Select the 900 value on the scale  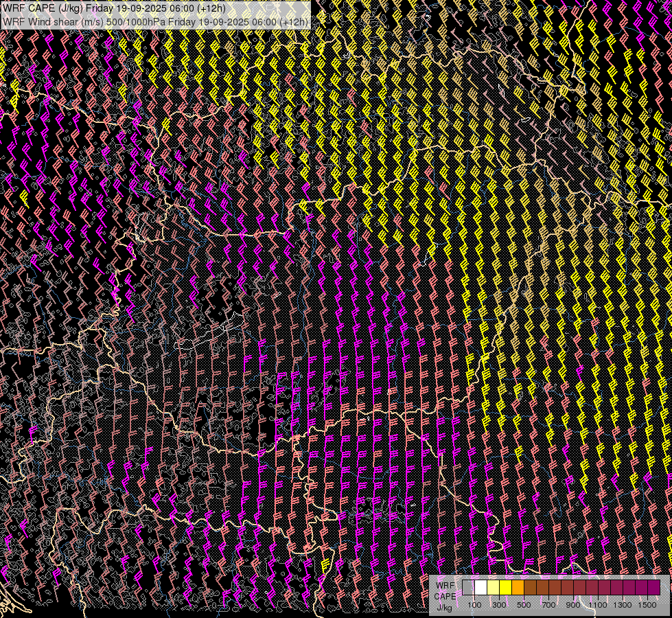click(x=573, y=604)
